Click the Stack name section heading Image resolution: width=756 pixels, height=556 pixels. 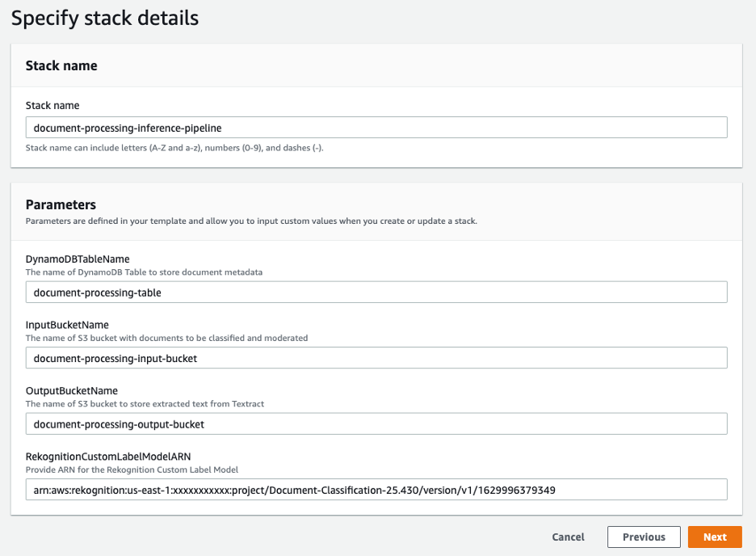click(x=61, y=65)
